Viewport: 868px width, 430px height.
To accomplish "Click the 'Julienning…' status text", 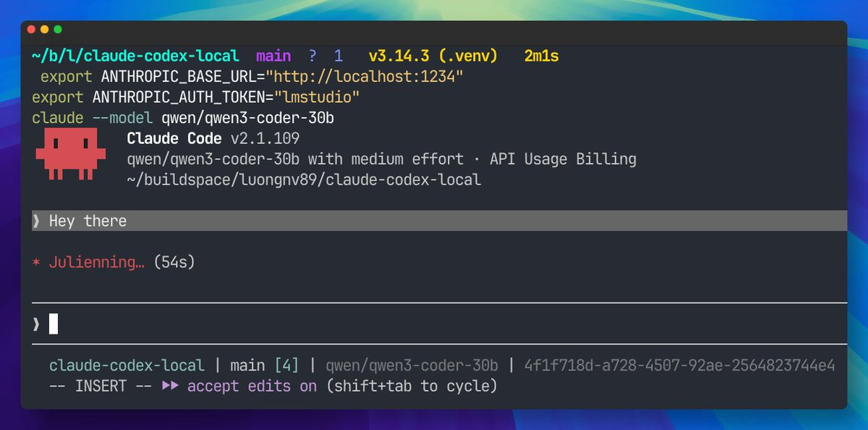I will [x=97, y=262].
